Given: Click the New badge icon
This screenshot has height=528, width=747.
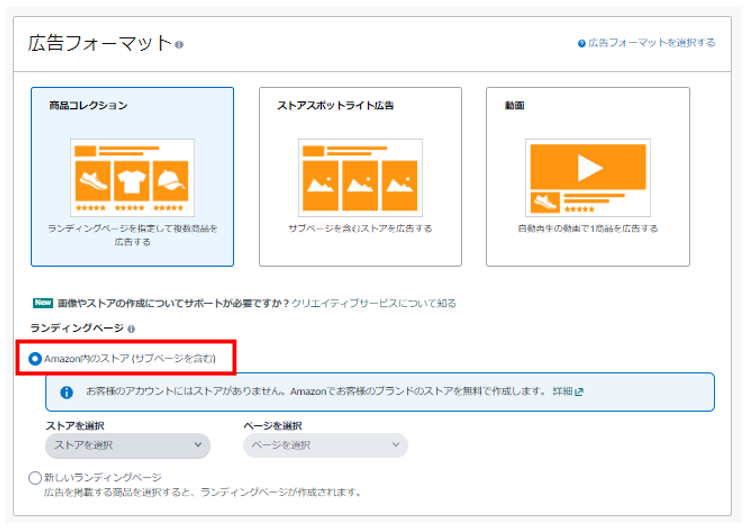Looking at the screenshot, I should pos(43,303).
